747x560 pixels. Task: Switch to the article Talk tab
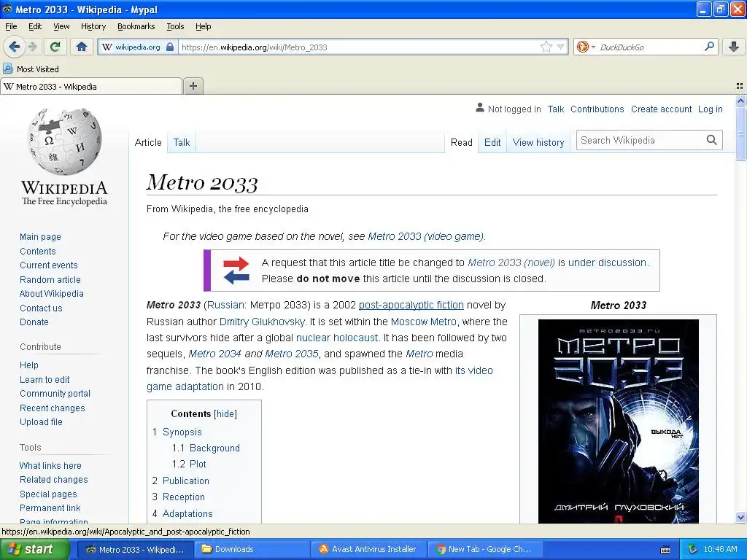182,142
